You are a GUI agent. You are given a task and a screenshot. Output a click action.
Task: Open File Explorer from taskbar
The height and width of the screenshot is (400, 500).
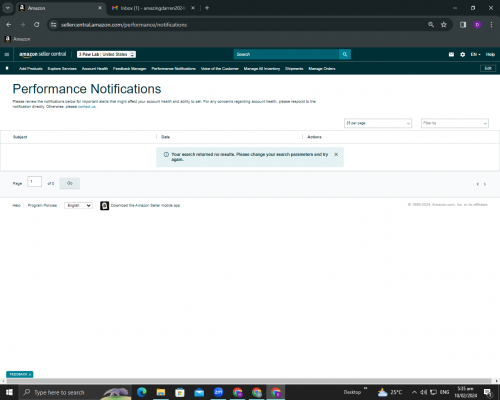161,392
